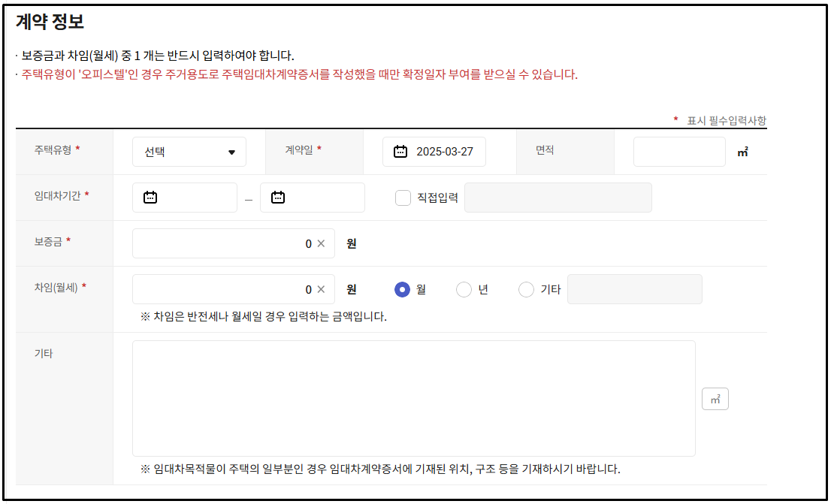
Task: Select the 년 radio button
Action: click(464, 288)
